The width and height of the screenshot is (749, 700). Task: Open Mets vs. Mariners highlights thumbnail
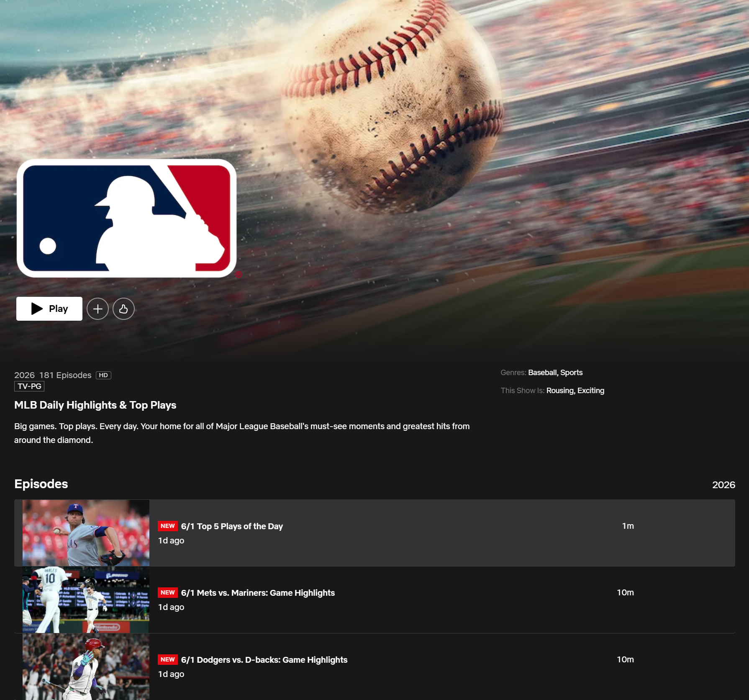(x=86, y=600)
